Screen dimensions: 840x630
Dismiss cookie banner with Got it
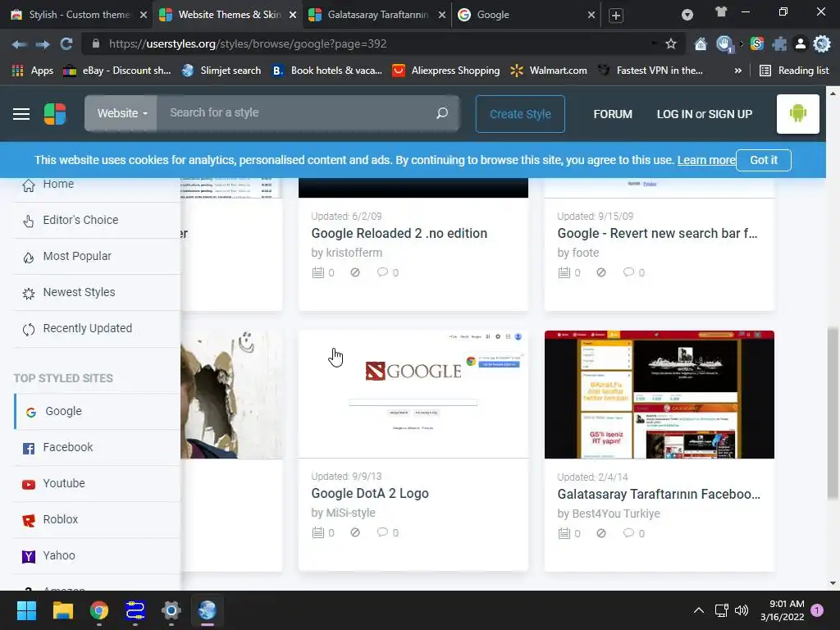[x=764, y=160]
